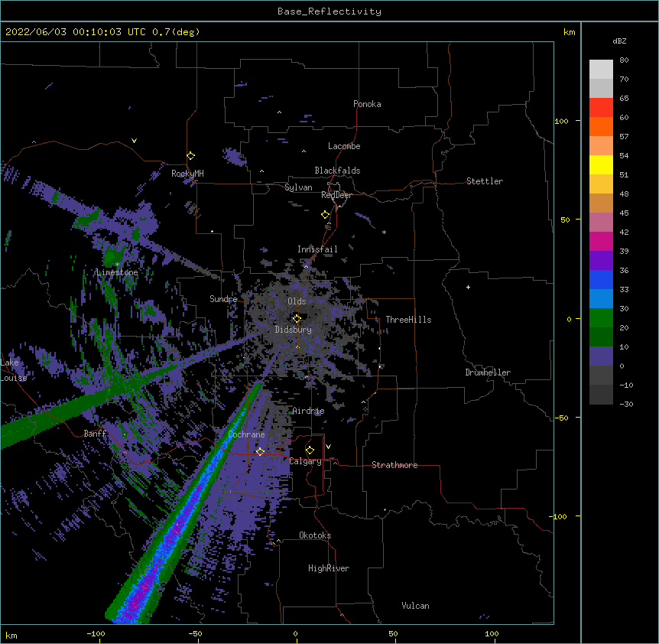Click the Cochrane label
Viewport: 659px width, 644px height.
pyautogui.click(x=246, y=434)
